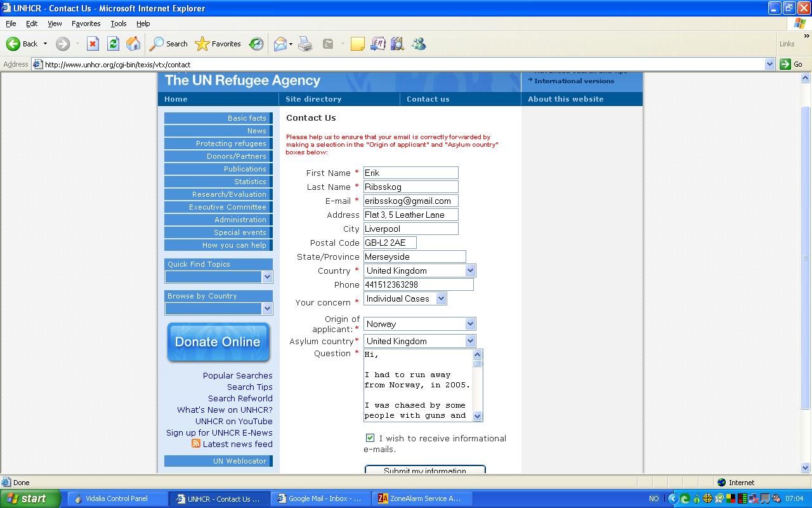Open the Messenger people icon
The width and height of the screenshot is (812, 508).
[418, 44]
